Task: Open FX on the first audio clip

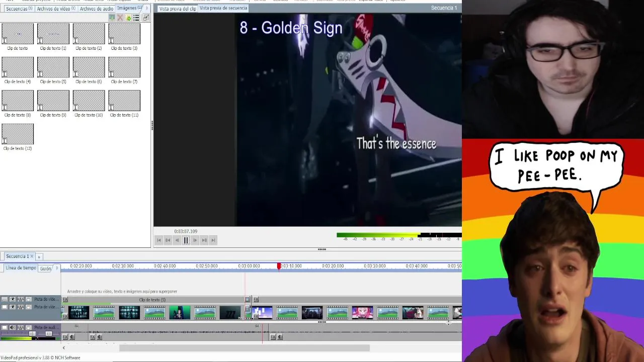Action: 65,337
